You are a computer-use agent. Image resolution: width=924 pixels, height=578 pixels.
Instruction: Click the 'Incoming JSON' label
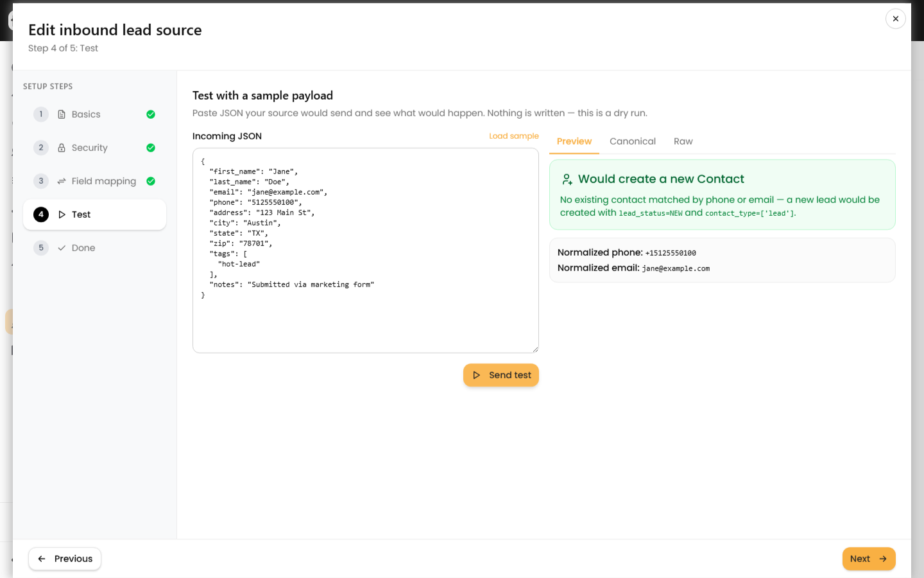[x=227, y=136]
